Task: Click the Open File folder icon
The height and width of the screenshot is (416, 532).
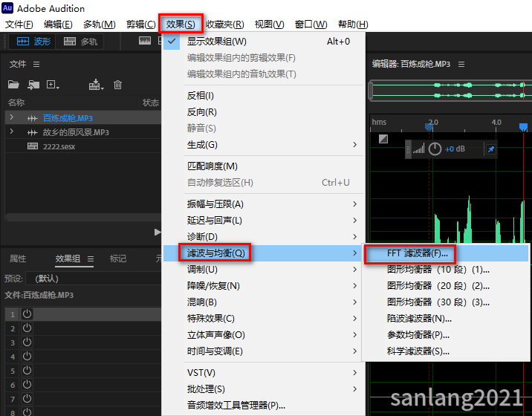Action: click(14, 85)
